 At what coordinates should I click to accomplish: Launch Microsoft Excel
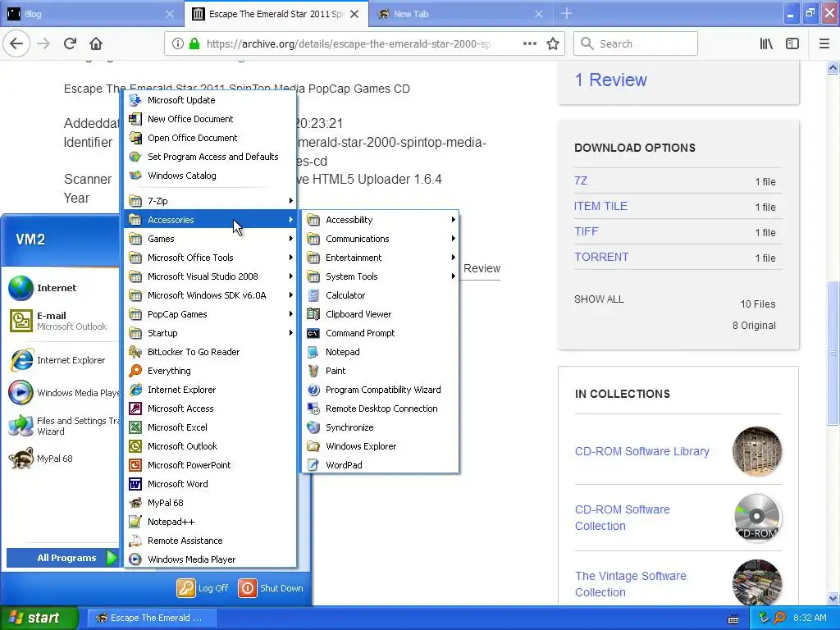(210, 427)
